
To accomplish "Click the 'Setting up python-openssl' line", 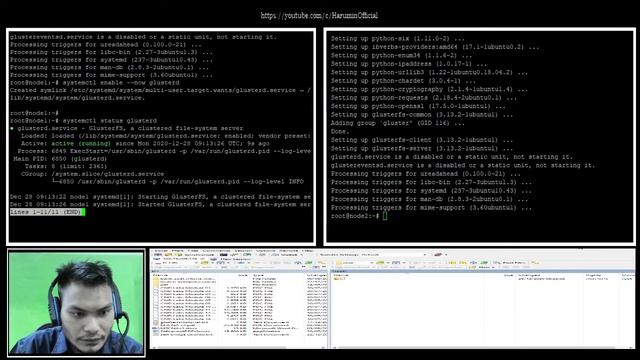I will pos(418,106).
